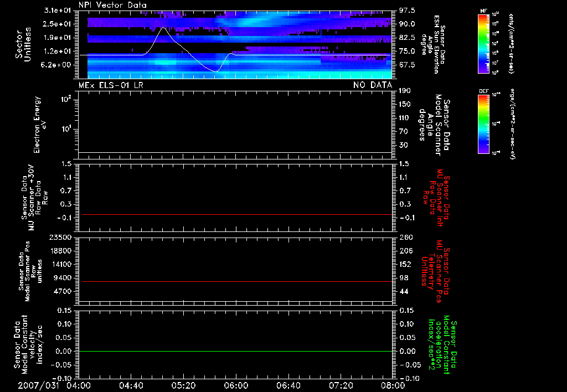Click the Electron Energy eV axis title
The height and width of the screenshot is (392, 567).
(x=40, y=125)
